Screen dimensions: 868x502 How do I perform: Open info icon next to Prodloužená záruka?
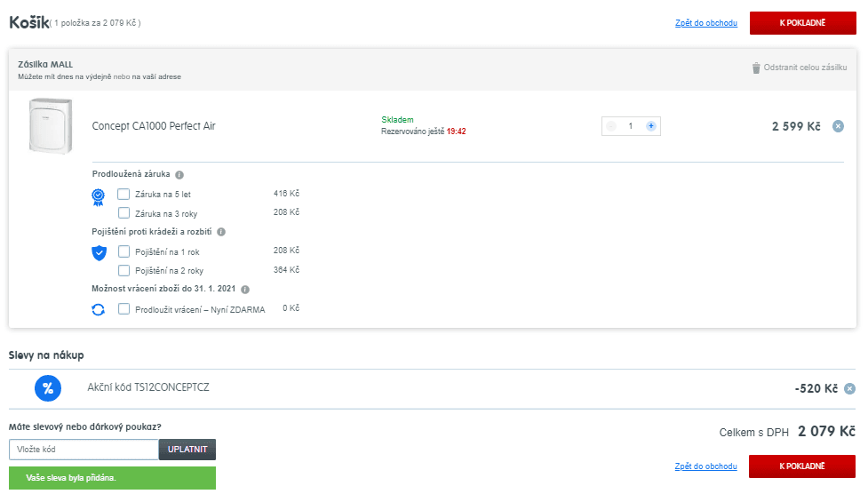coord(179,175)
